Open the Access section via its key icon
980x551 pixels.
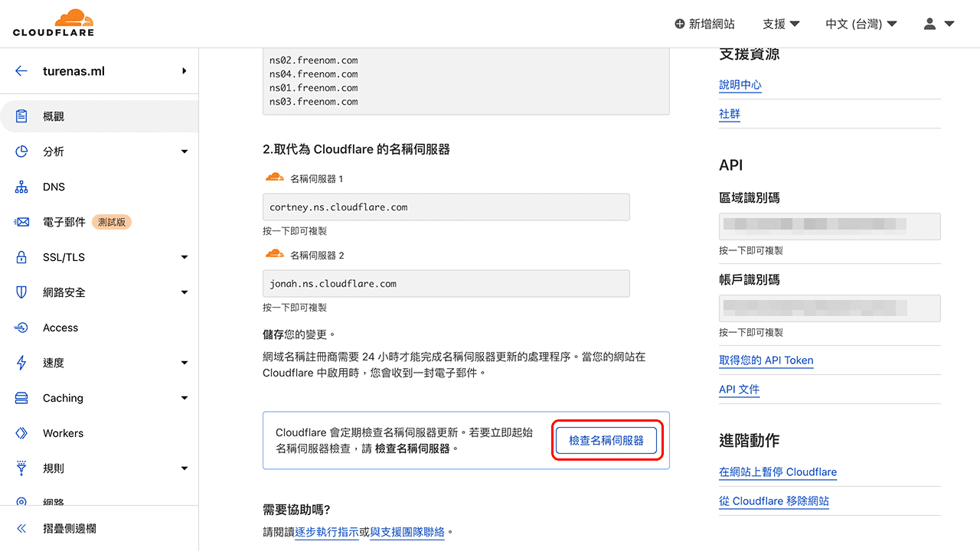click(22, 328)
